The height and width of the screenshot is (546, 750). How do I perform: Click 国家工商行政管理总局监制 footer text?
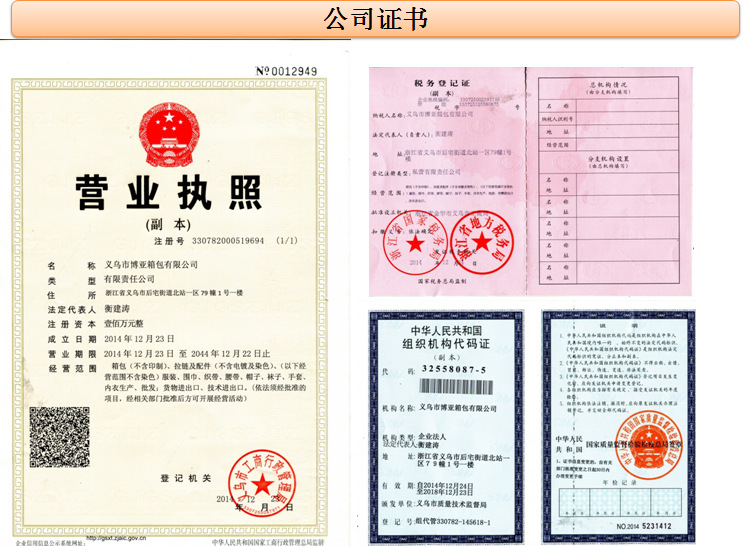(x=268, y=542)
